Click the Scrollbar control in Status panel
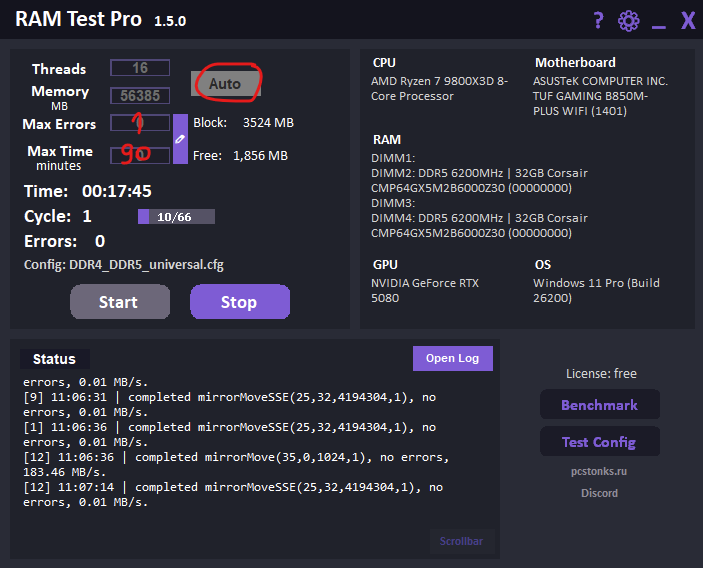Image resolution: width=703 pixels, height=568 pixels. tap(462, 541)
